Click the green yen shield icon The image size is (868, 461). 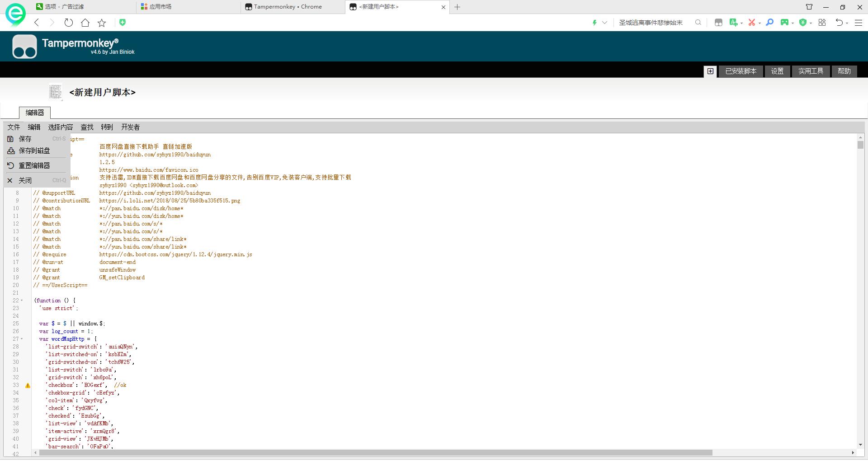[x=803, y=23]
